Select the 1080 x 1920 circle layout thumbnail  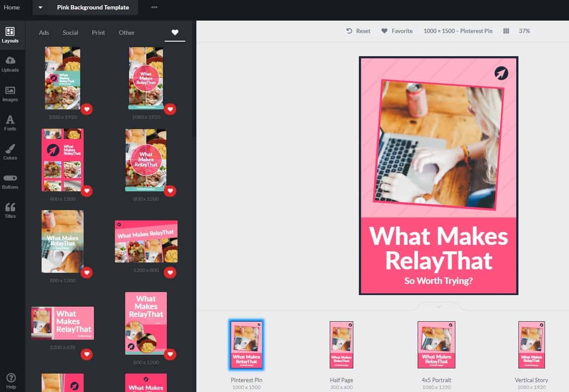(x=146, y=78)
